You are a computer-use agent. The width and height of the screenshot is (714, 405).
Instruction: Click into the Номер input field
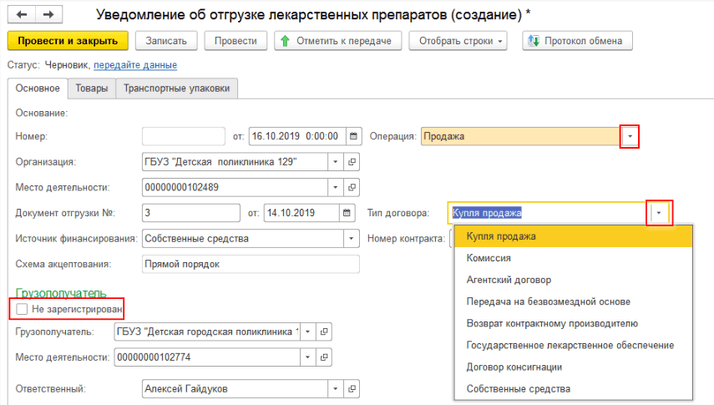click(x=183, y=136)
